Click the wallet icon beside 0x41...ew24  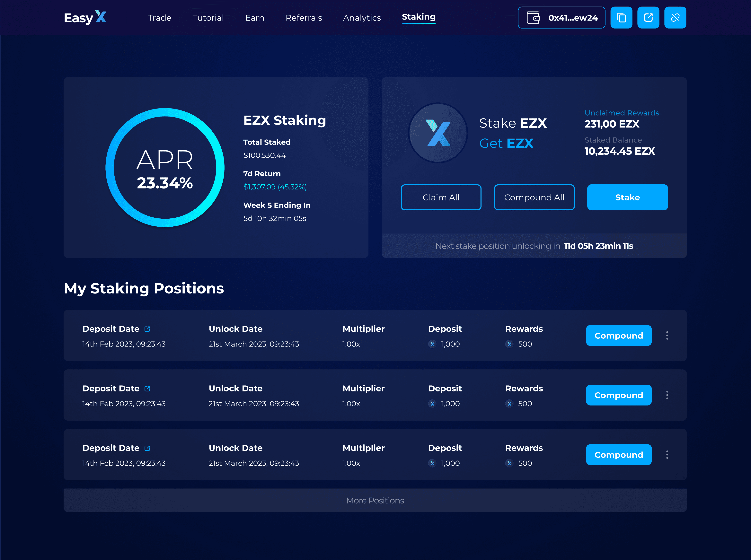tap(533, 18)
